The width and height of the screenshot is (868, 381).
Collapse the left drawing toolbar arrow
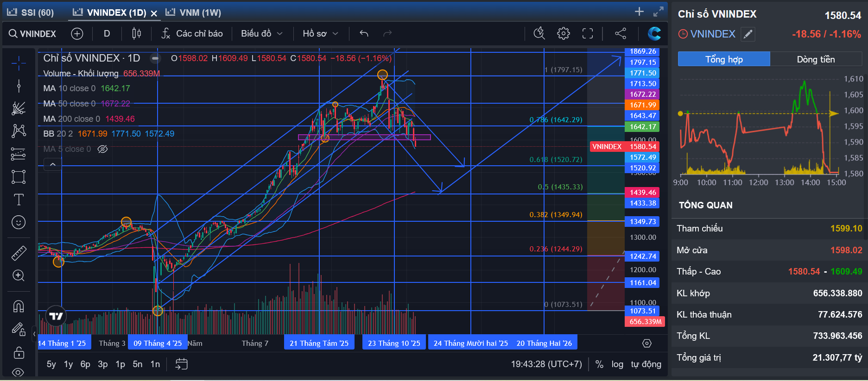(34, 333)
